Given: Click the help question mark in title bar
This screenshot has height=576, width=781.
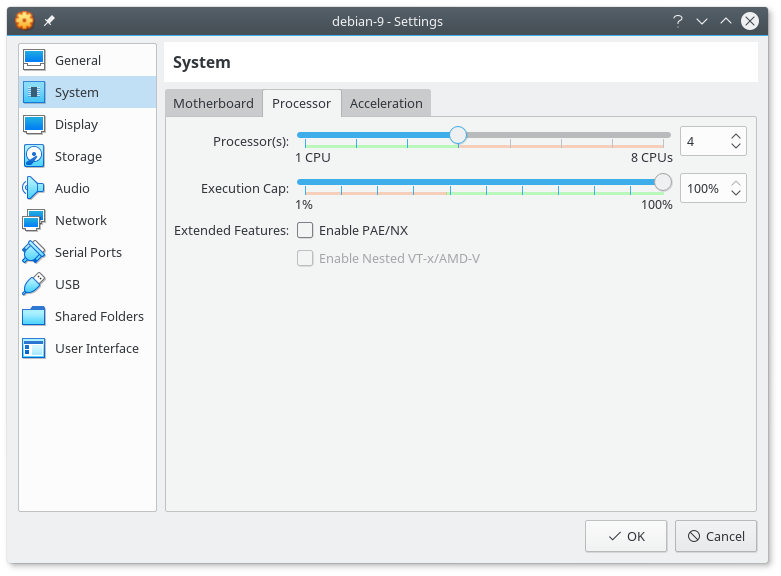Looking at the screenshot, I should click(678, 21).
